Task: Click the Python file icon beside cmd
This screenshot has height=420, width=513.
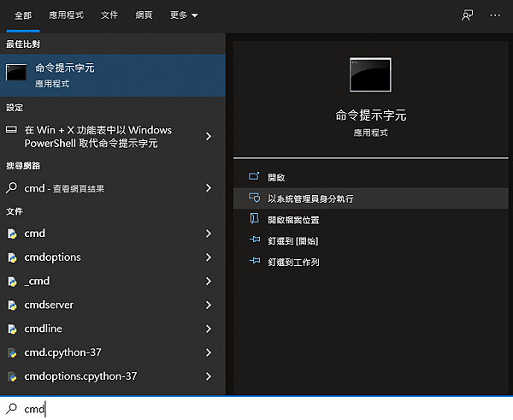Action: tap(12, 234)
